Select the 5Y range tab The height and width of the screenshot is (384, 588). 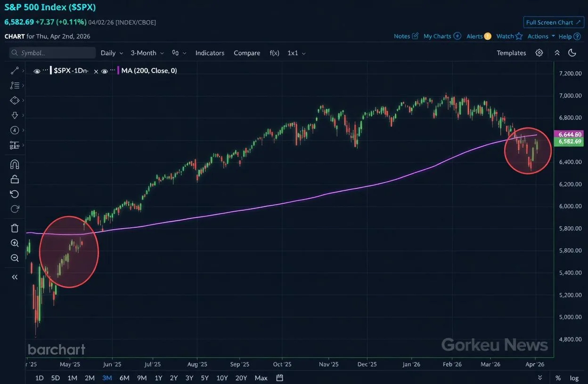(x=204, y=378)
